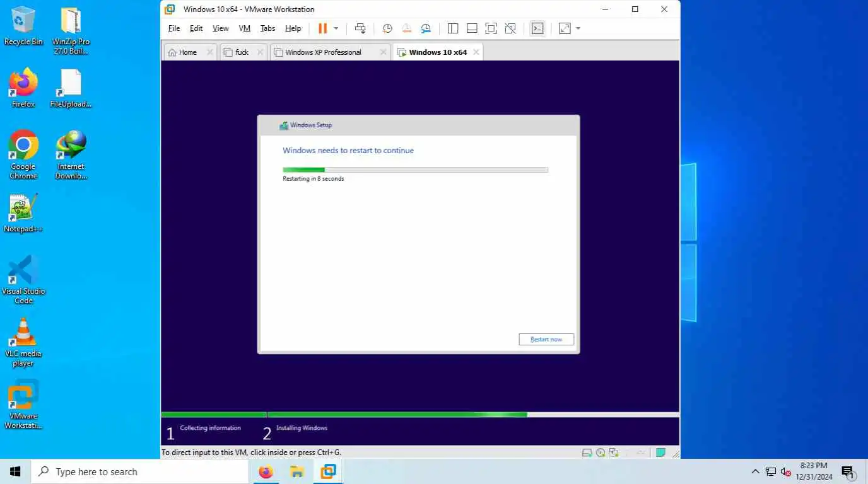Pause the VM with the orange pause button
This screenshot has width=868, height=484.
322,28
